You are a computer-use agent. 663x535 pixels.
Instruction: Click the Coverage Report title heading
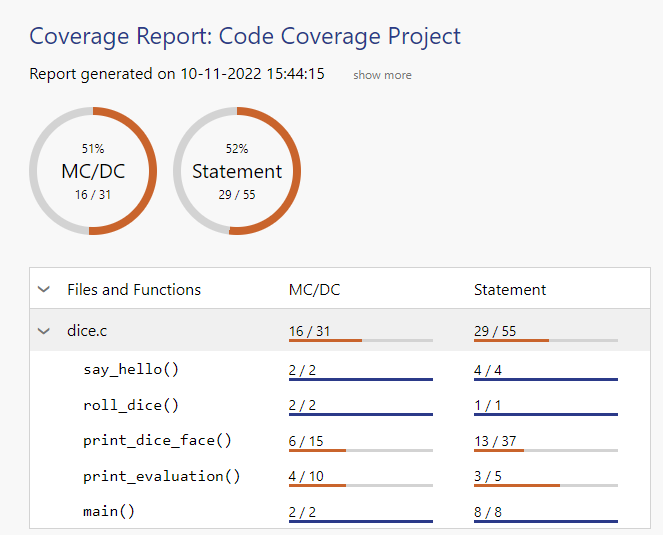(x=245, y=37)
